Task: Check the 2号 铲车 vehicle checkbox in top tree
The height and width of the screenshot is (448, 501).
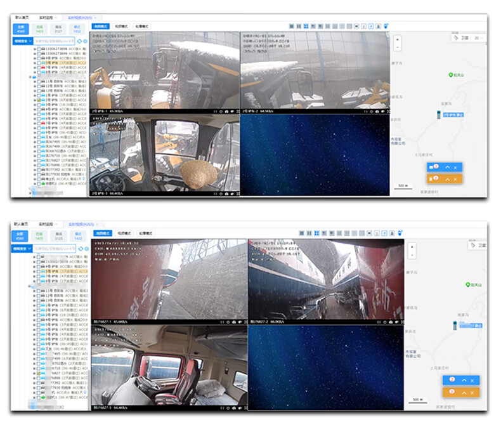Action: coord(39,100)
